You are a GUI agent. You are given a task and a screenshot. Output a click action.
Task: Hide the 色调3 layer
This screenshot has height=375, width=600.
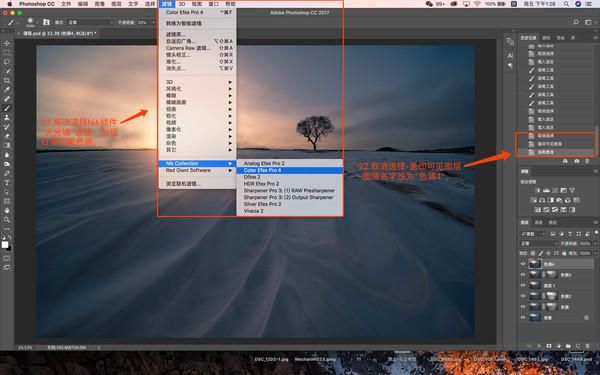[x=523, y=274]
